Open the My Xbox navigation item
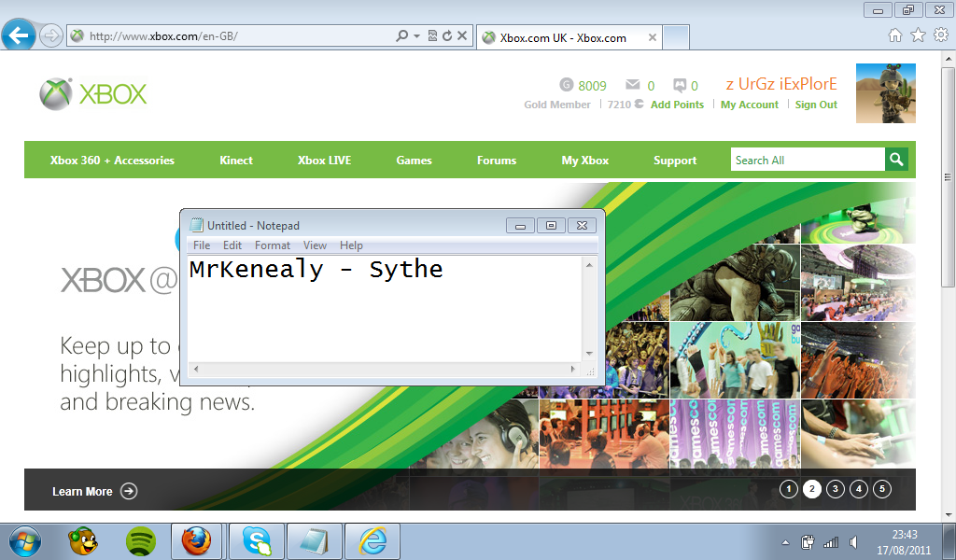 click(584, 161)
